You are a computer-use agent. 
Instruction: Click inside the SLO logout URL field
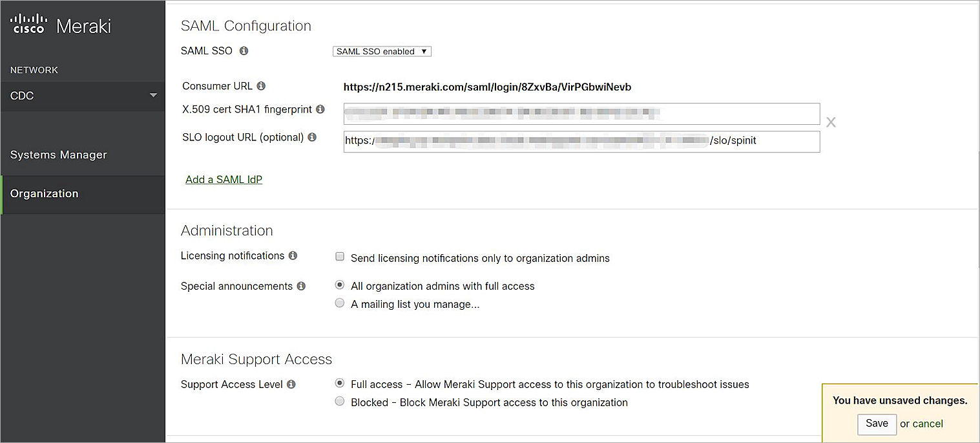pos(581,141)
